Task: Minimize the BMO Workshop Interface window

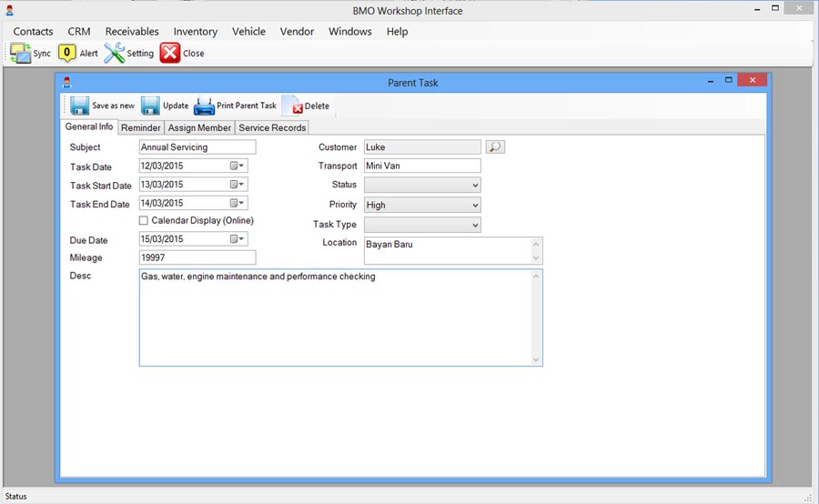Action: tap(757, 9)
